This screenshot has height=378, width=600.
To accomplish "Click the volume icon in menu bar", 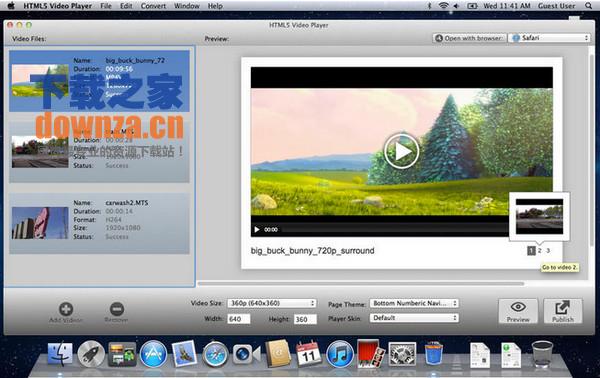I will (457, 6).
